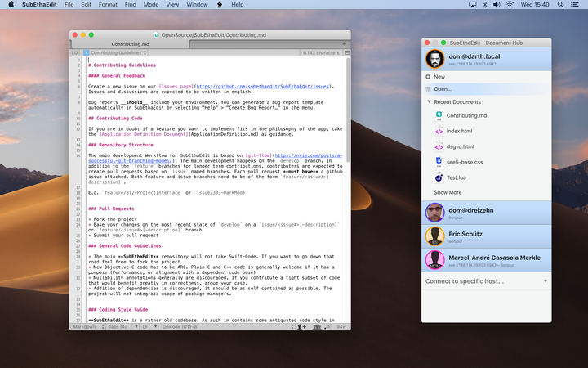Open the Help menu

coord(238,5)
